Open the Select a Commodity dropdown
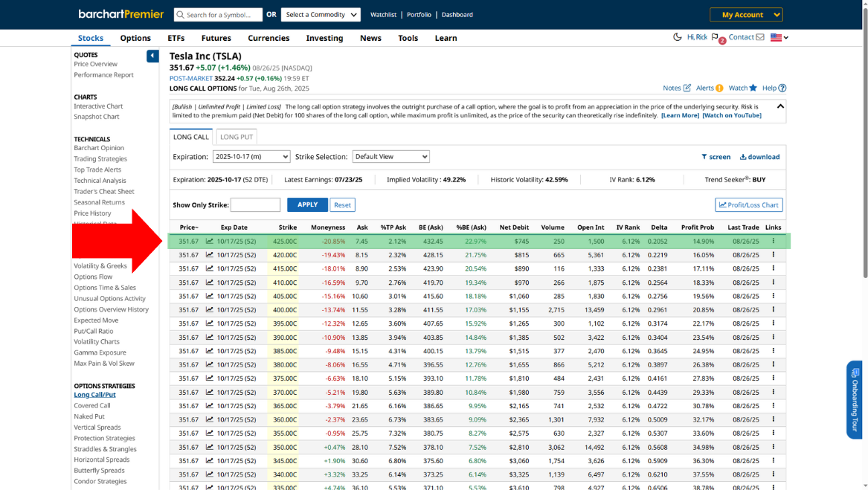Image resolution: width=868 pixels, height=490 pixels. tap(321, 14)
